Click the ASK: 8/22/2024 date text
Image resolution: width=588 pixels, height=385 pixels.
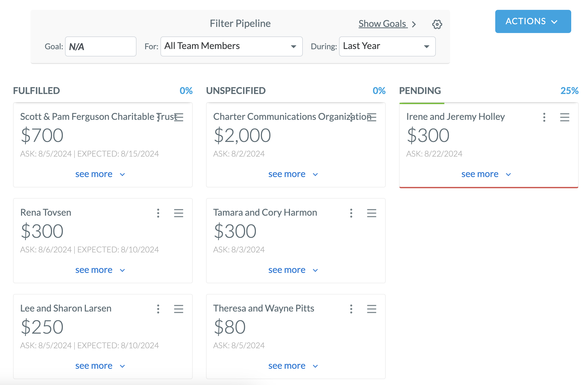[434, 154]
